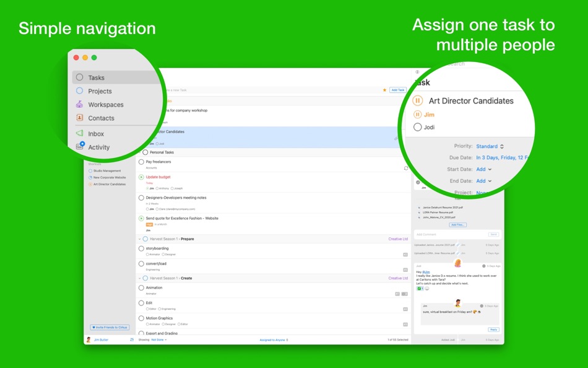
Task: Open John_Malone_CV_2020.pdf file
Action: tap(439, 217)
